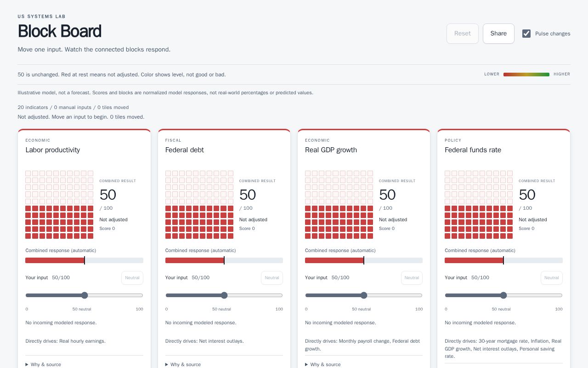Viewport: 588px width, 368px height.
Task: Click the Real GDP growth combined response bar
Action: pos(364,260)
